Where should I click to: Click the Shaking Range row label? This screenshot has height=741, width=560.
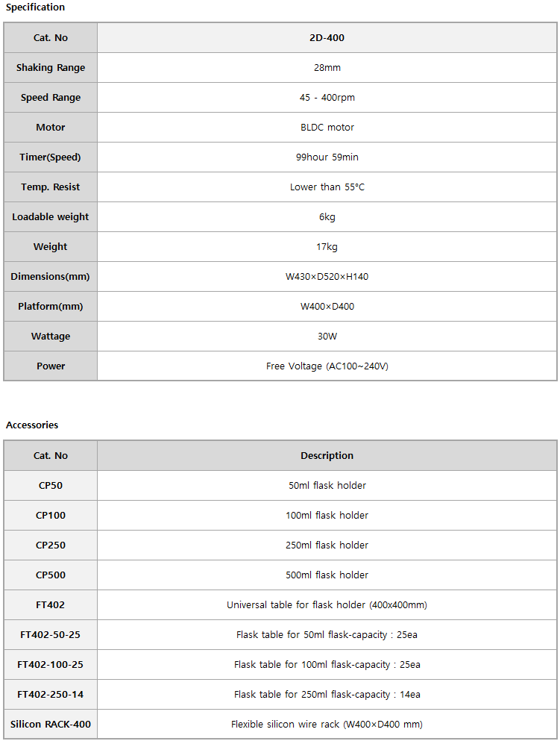point(51,68)
